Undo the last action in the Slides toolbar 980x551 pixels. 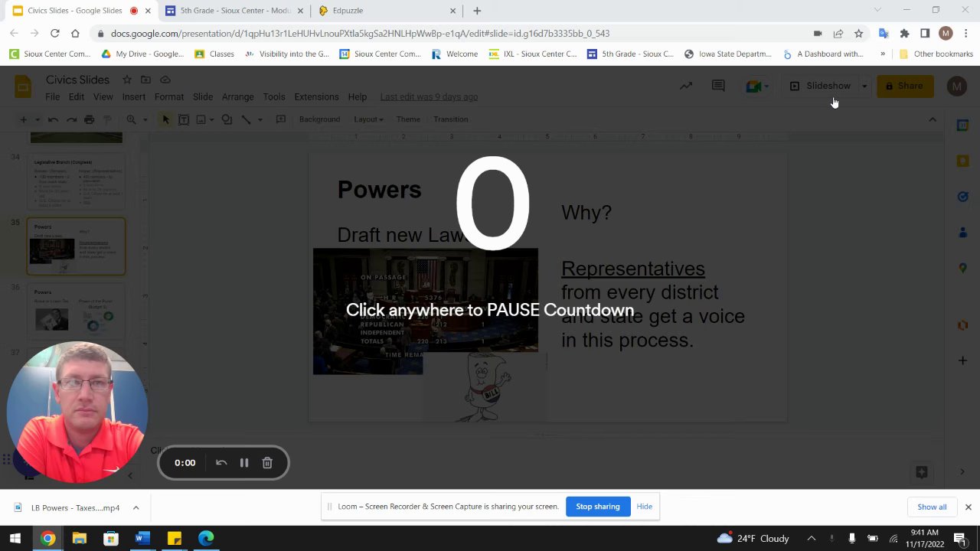click(53, 119)
